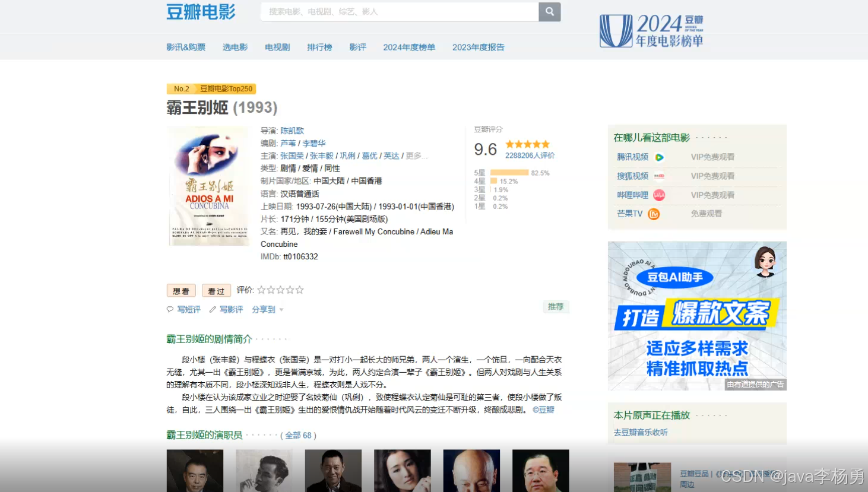
Task: Open the 2024 年度电影榜单 banner logo
Action: tap(651, 31)
